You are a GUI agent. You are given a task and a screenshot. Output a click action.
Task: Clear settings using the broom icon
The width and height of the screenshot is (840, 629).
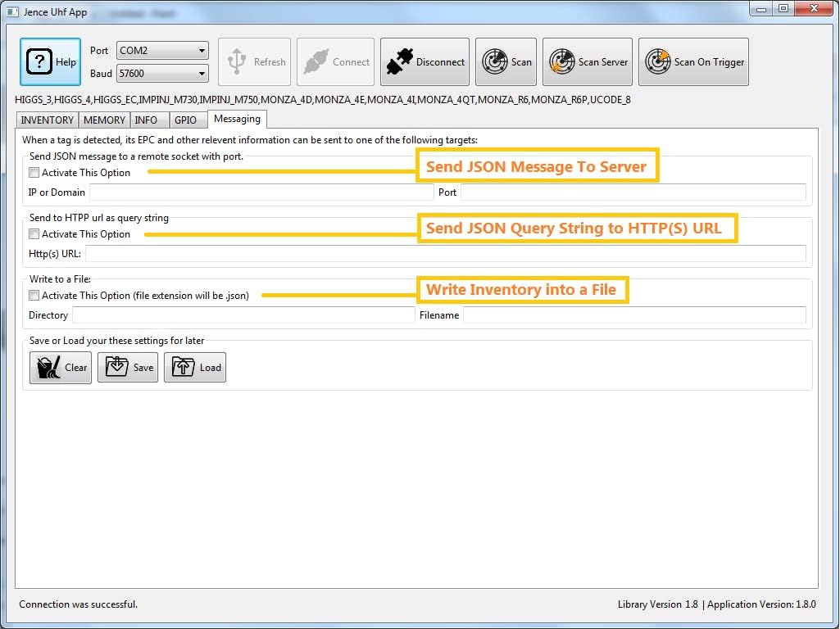click(x=49, y=367)
